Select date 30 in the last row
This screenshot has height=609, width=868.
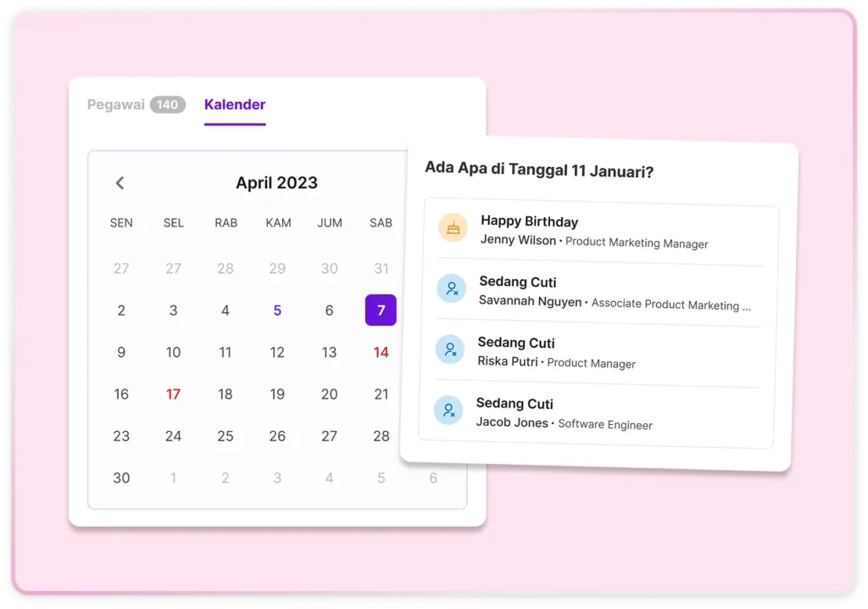121,478
